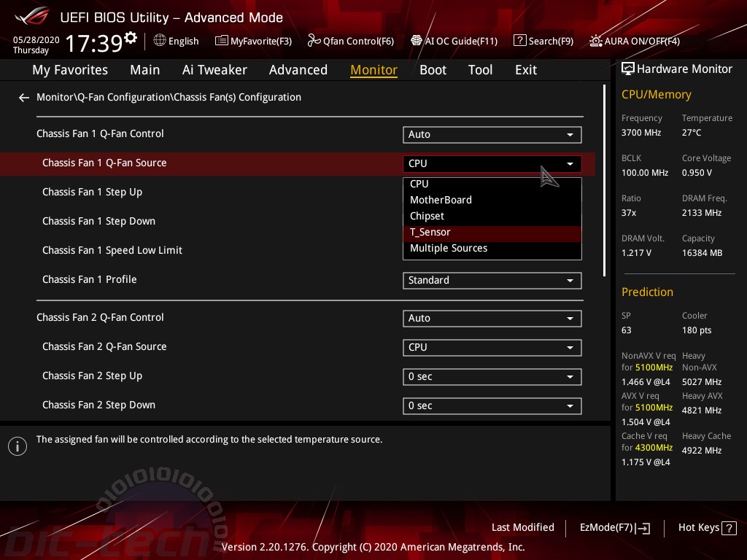The height and width of the screenshot is (560, 747).
Task: Switch to EzMode(F7)
Action: (614, 528)
